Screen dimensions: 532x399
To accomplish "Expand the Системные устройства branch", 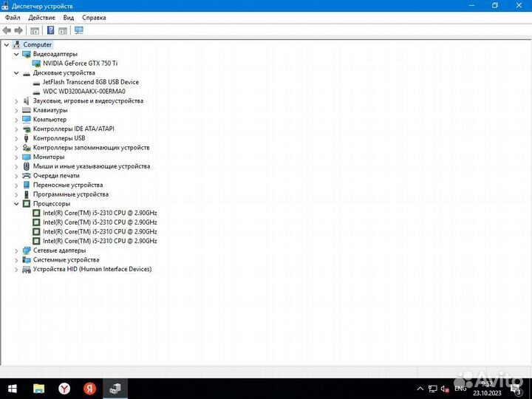I will click(16, 260).
